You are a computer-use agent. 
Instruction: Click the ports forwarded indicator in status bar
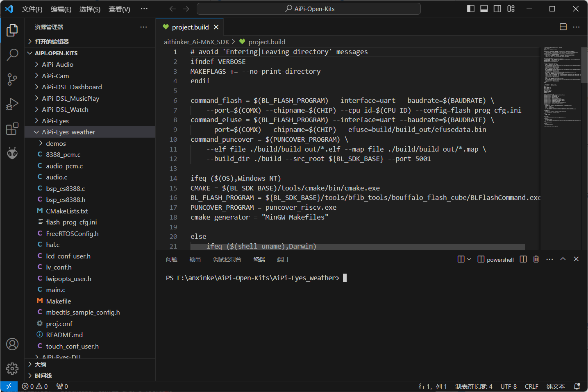[x=62, y=386]
